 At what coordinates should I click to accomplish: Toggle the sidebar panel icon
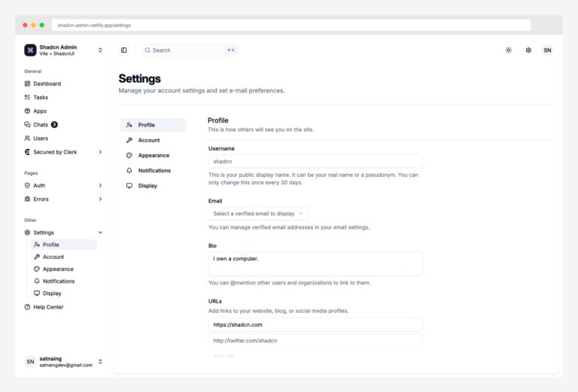(x=124, y=50)
